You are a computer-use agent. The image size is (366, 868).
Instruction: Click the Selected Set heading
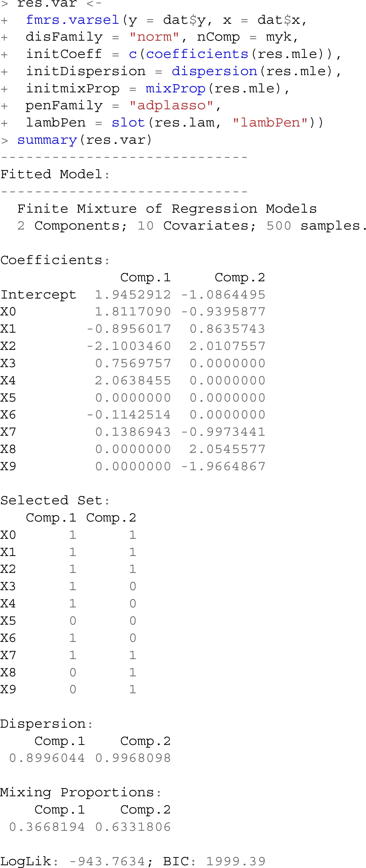click(55, 501)
